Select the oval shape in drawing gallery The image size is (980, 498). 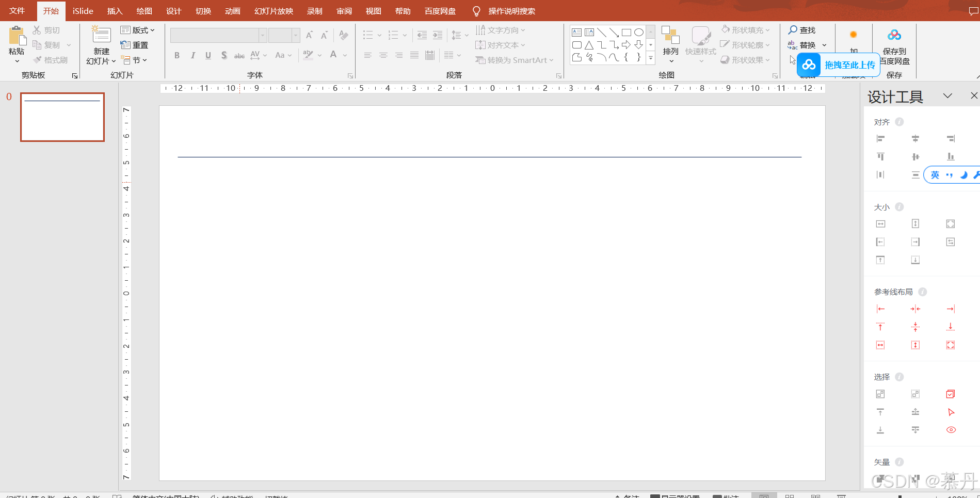638,32
